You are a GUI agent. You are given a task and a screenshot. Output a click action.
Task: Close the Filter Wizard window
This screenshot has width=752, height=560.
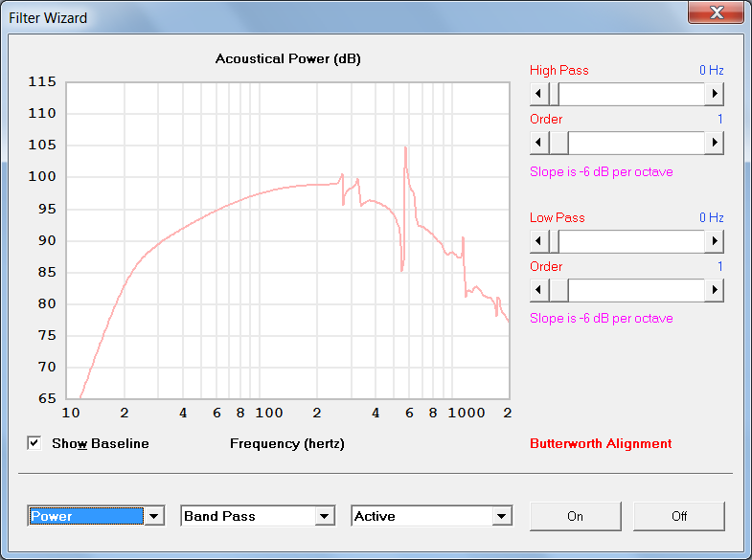[716, 12]
